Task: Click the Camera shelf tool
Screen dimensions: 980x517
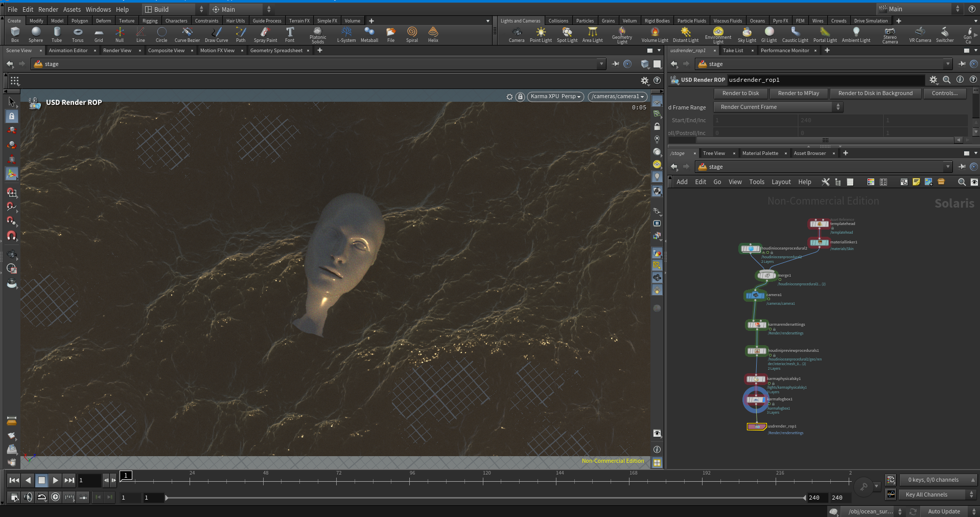Action: [x=517, y=35]
